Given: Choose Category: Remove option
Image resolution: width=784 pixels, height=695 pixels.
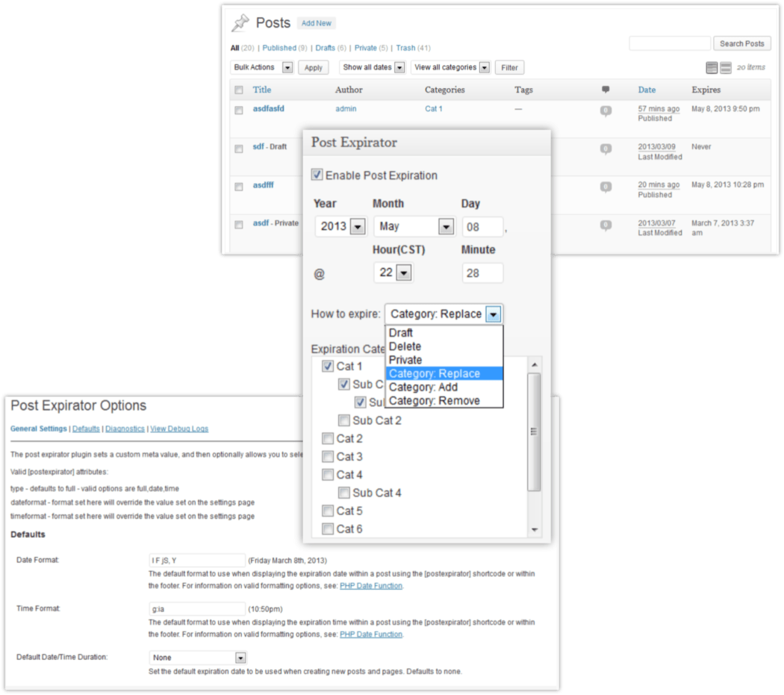Looking at the screenshot, I should (444, 400).
